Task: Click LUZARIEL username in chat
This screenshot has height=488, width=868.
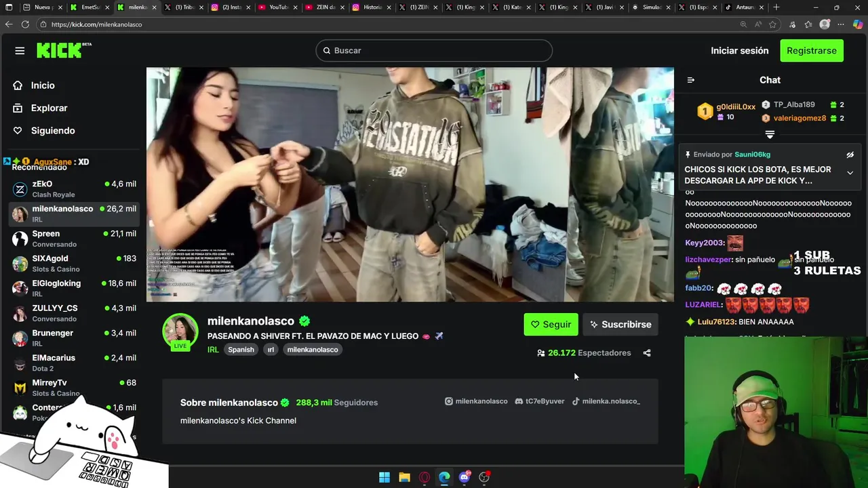Action: [x=703, y=305]
